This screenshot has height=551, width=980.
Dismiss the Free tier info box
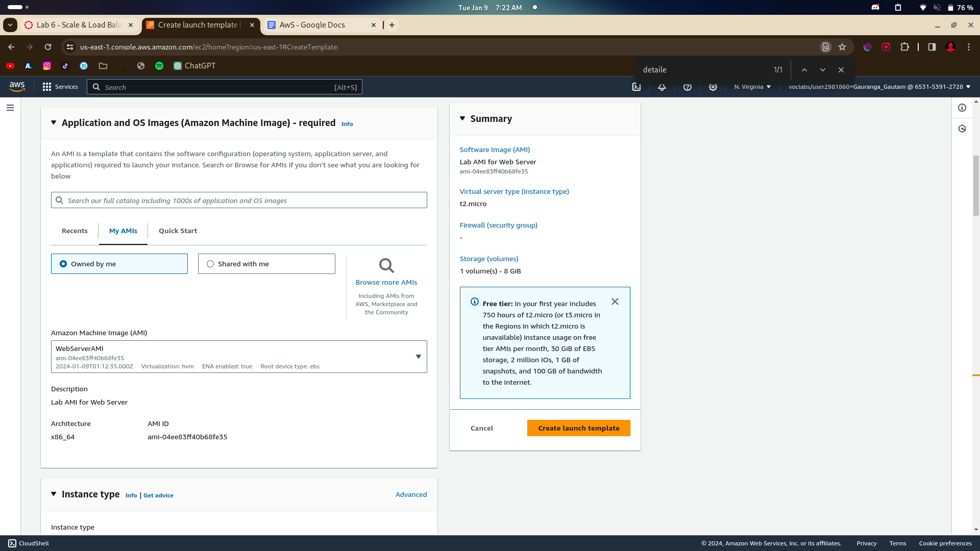615,302
